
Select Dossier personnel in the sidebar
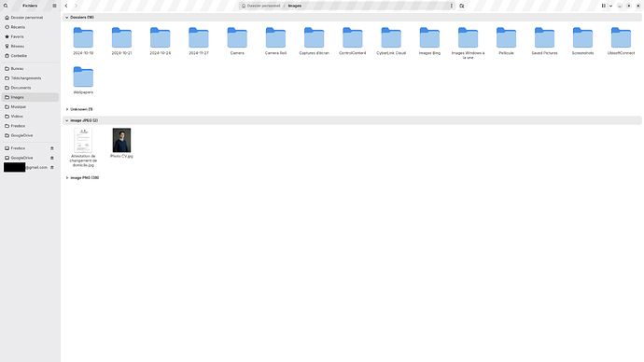coord(31,18)
